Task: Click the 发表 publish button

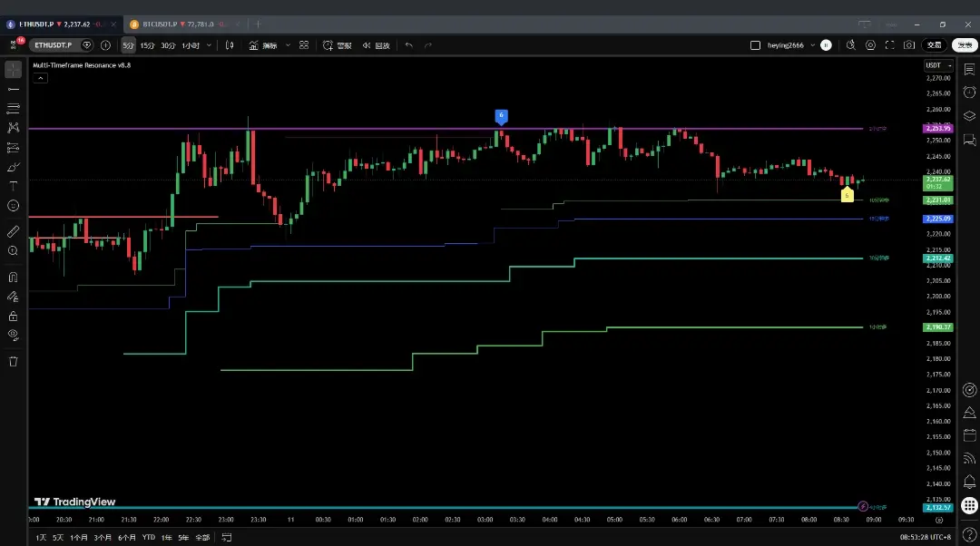Action: pos(965,45)
